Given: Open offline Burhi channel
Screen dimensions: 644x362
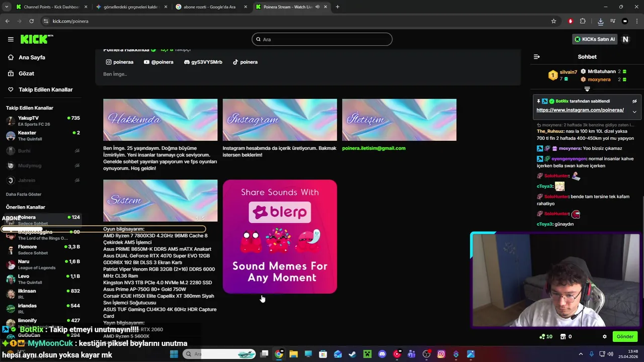Looking at the screenshot, I should (x=43, y=151).
